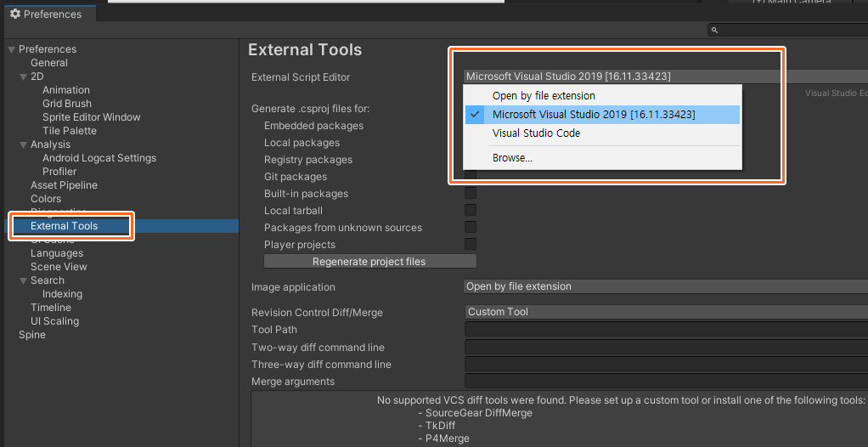This screenshot has width=868, height=447.
Task: Click the Git packages label
Action: pyautogui.click(x=296, y=177)
